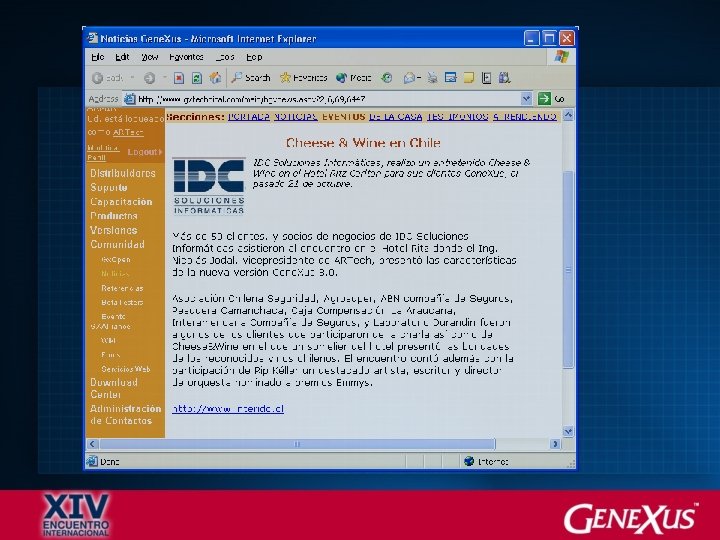
Task: Click the vertical scrollbar down arrow
Action: click(x=568, y=432)
